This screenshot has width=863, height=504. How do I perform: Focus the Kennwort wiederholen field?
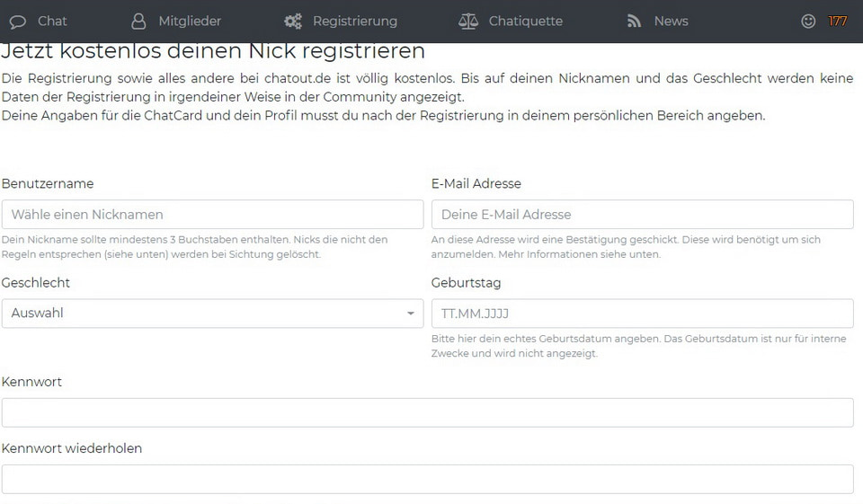427,479
